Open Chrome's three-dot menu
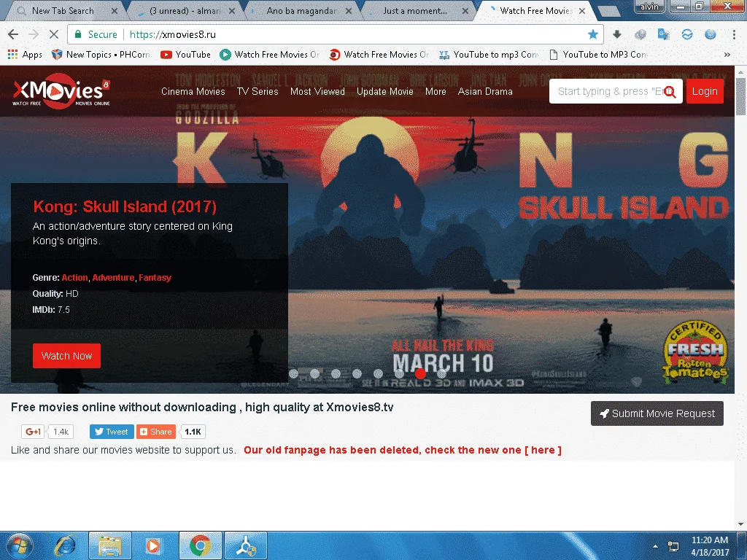 (x=734, y=34)
